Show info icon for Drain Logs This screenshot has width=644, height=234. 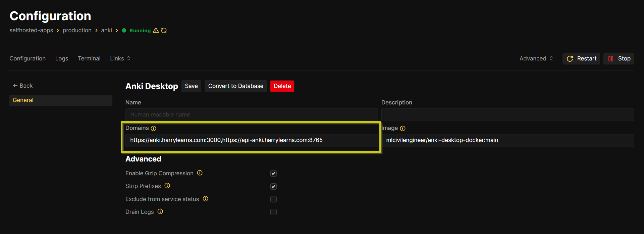click(x=160, y=212)
